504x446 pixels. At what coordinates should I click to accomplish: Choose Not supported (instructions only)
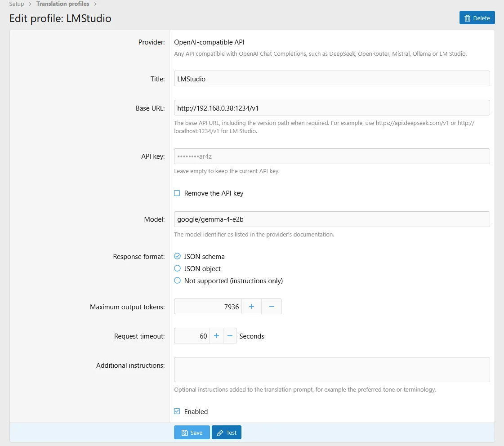178,281
